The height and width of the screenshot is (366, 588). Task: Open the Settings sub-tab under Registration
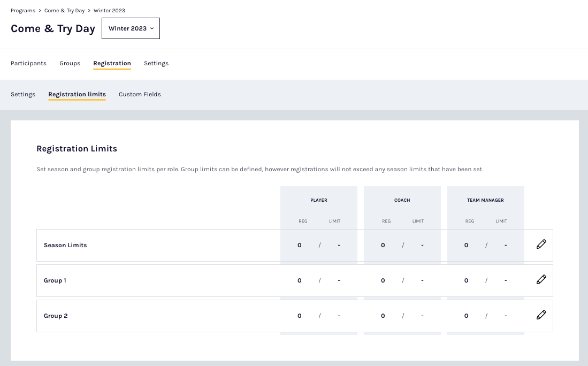[23, 94]
